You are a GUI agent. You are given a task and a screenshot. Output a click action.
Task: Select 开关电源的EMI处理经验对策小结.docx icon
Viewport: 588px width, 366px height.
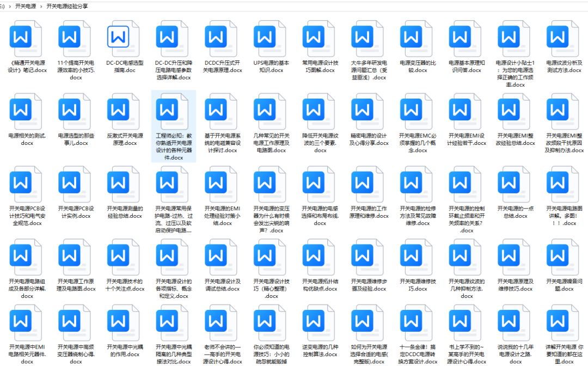(221, 185)
